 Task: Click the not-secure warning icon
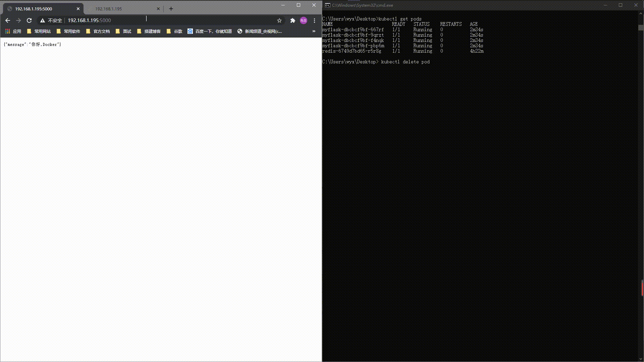43,20
